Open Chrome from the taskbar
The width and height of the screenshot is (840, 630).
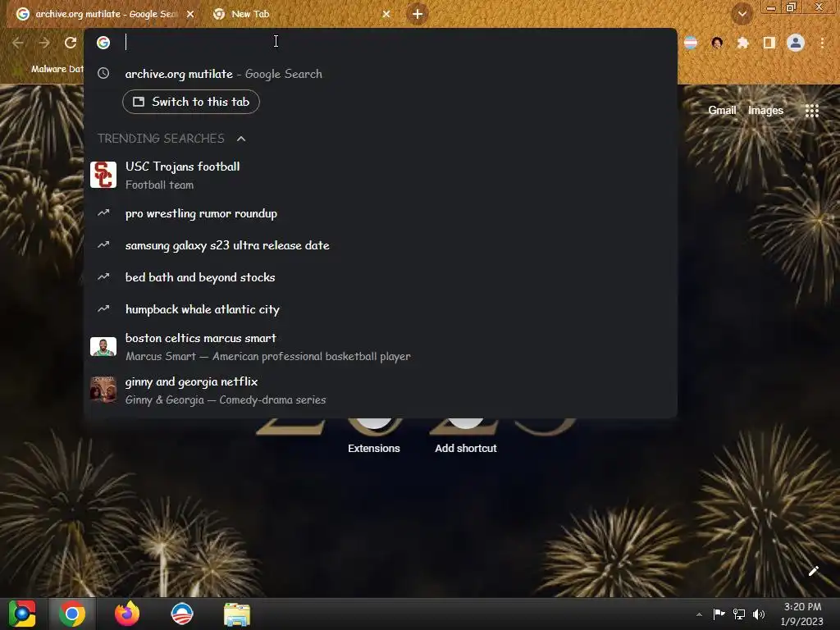point(72,614)
